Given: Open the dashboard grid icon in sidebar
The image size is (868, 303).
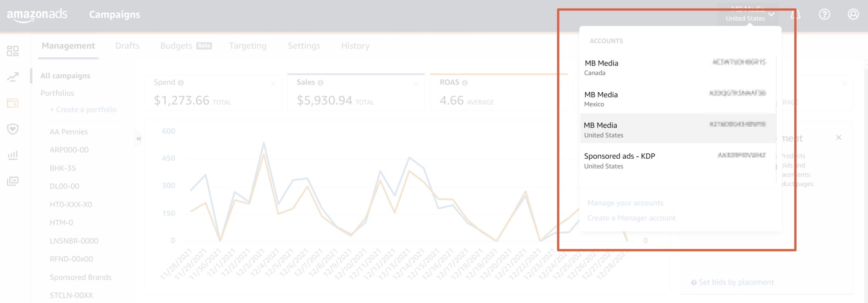Looking at the screenshot, I should click(x=13, y=51).
